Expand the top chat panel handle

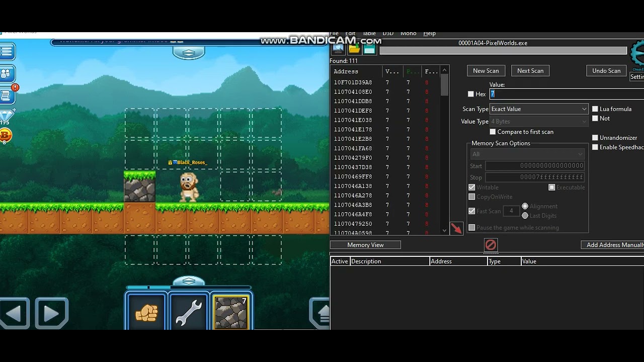[x=189, y=52]
